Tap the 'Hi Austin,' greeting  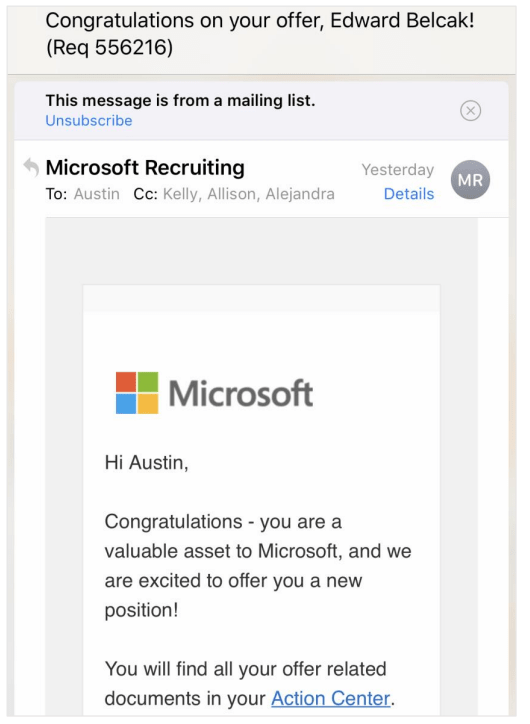(147, 463)
